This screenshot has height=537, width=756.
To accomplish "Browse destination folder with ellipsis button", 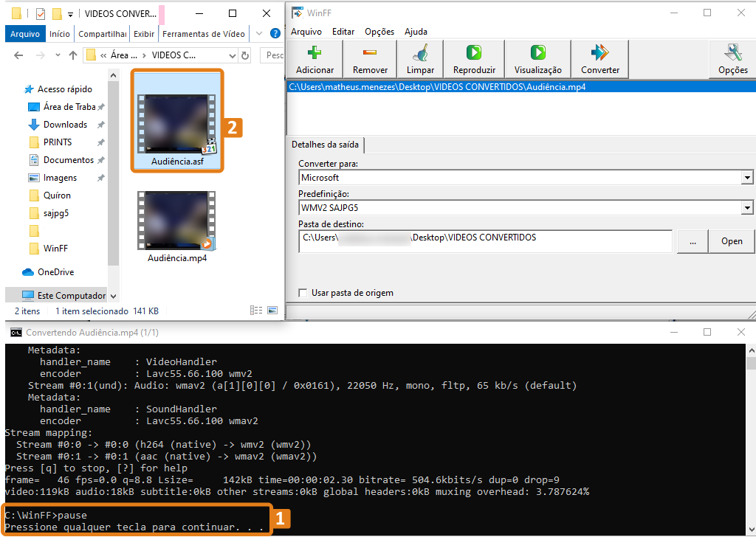I will [693, 241].
